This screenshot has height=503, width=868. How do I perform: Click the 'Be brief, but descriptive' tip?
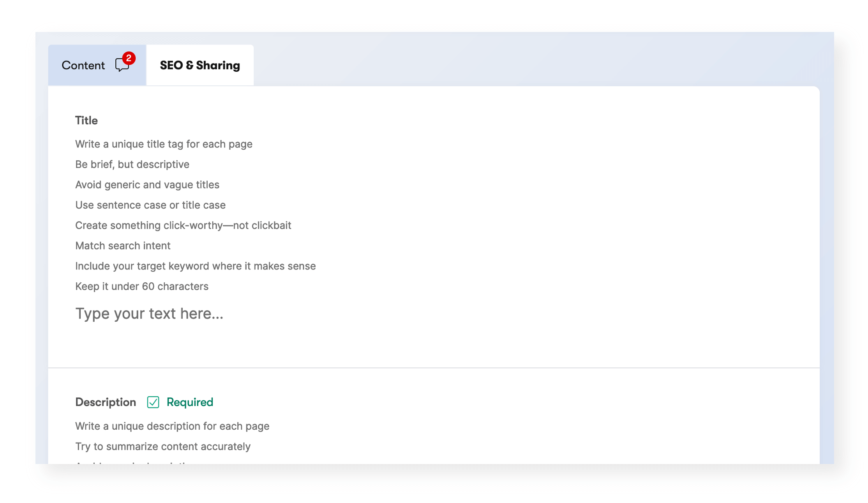click(132, 164)
